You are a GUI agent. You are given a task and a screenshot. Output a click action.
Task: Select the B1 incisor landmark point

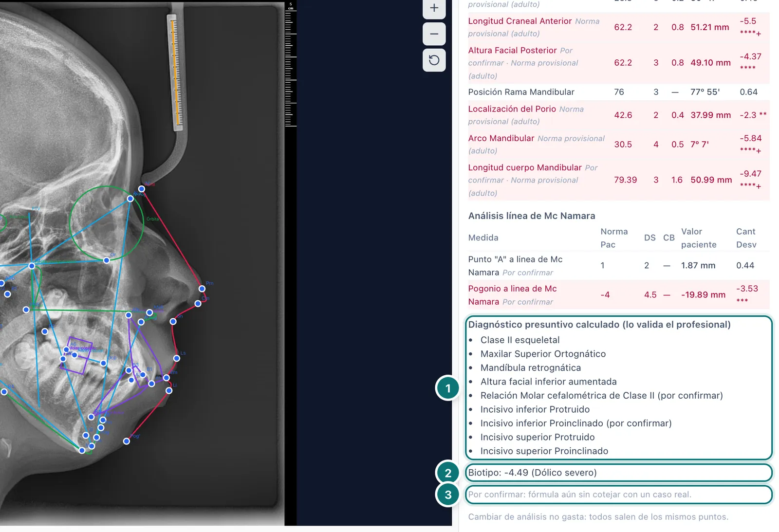(143, 375)
